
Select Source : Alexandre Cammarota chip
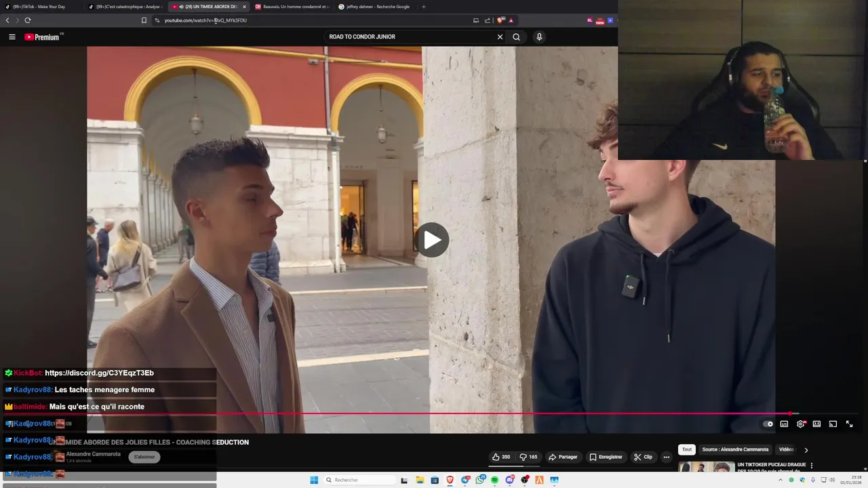click(735, 449)
